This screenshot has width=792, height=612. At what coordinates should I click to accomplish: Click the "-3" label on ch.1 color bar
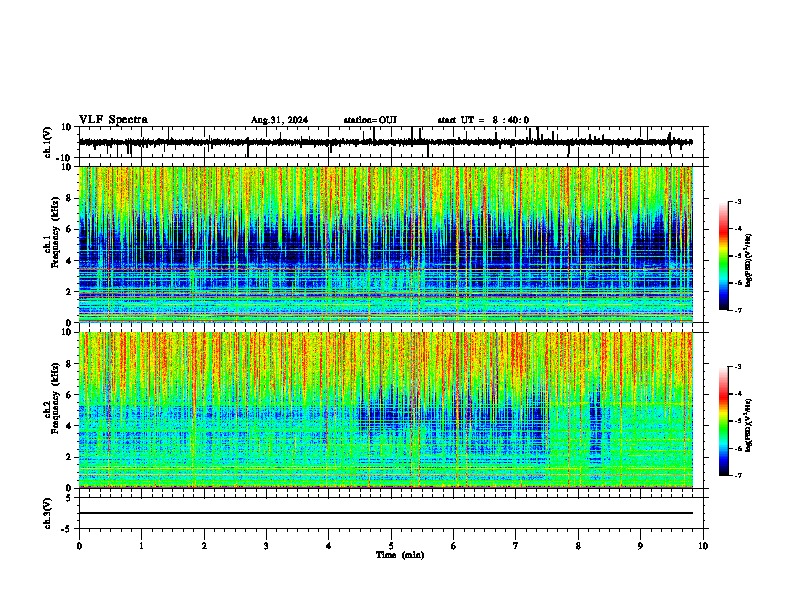[x=738, y=201]
